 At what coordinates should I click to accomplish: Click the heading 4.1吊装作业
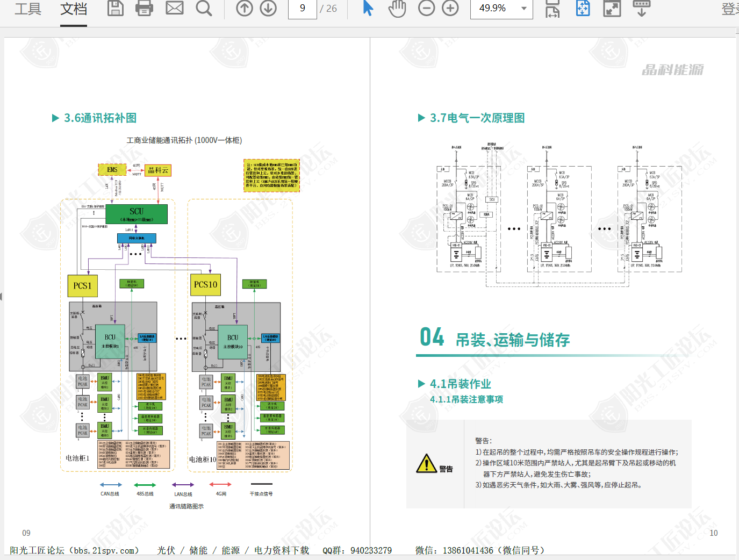[461, 384]
